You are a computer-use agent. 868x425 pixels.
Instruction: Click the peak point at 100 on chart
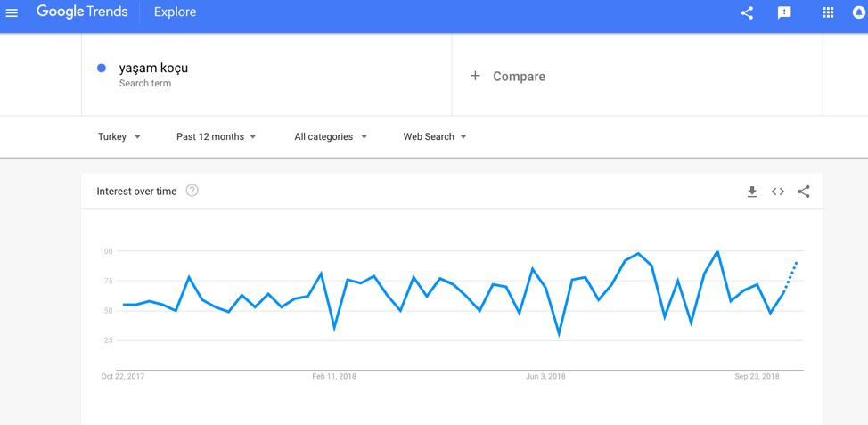717,252
